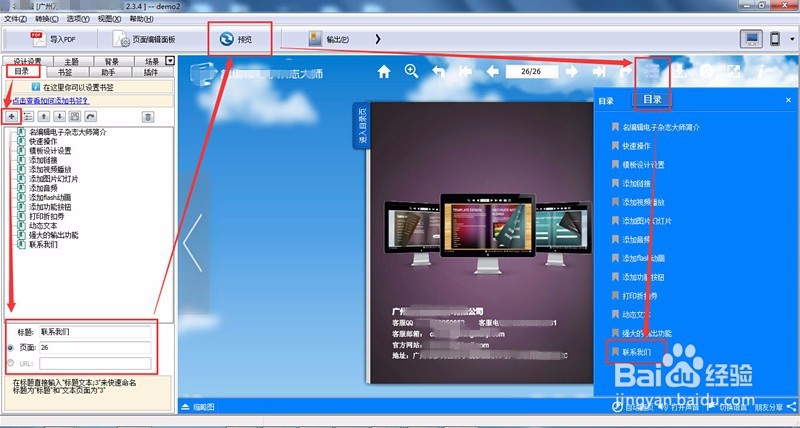The image size is (800, 428).
Task: Click the 标题 title input field
Action: tap(95, 332)
